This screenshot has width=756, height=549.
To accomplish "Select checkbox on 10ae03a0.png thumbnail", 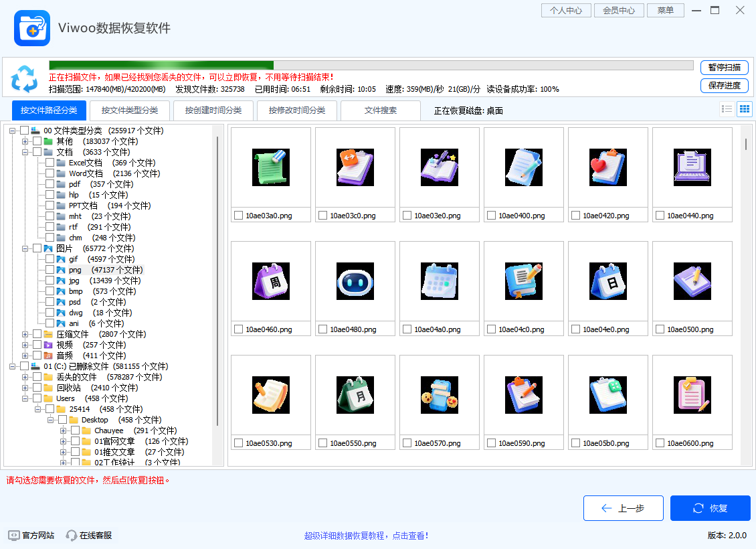I will pyautogui.click(x=238, y=216).
